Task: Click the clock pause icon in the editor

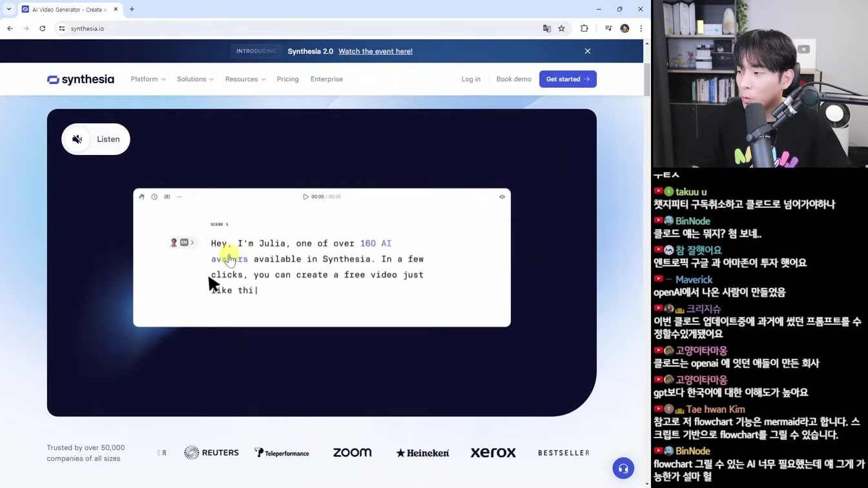Action: 154,197
